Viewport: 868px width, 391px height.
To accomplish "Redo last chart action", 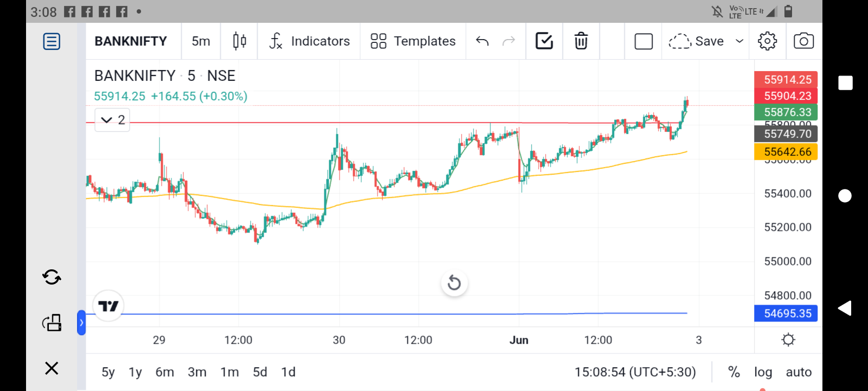I will pyautogui.click(x=508, y=41).
